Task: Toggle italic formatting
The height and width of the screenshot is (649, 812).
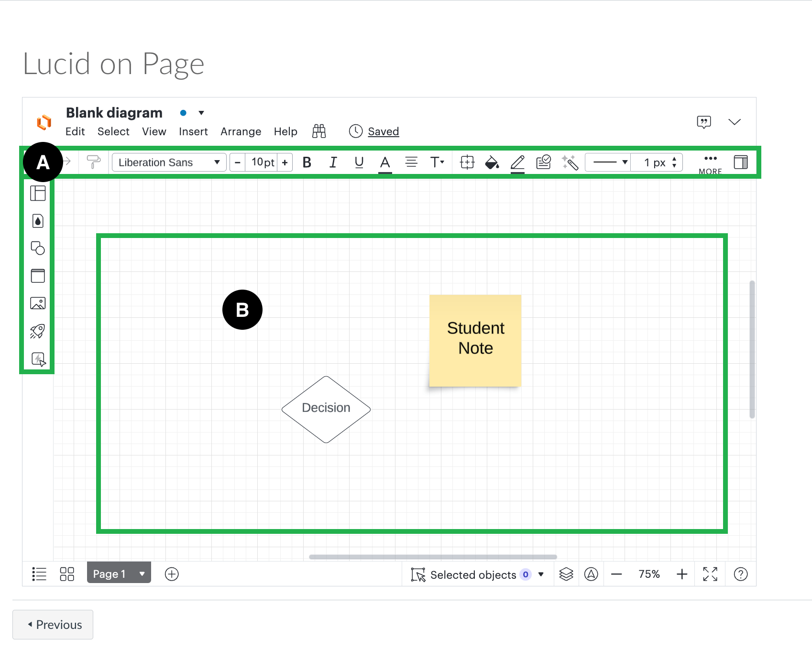Action: point(333,162)
